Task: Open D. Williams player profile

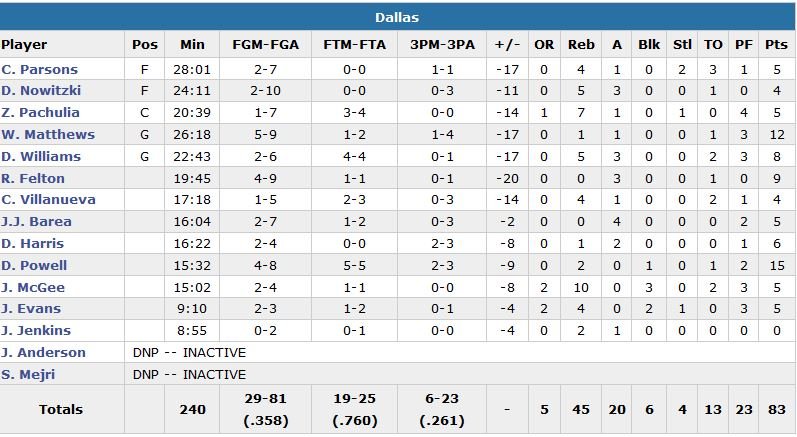Action: [x=41, y=157]
